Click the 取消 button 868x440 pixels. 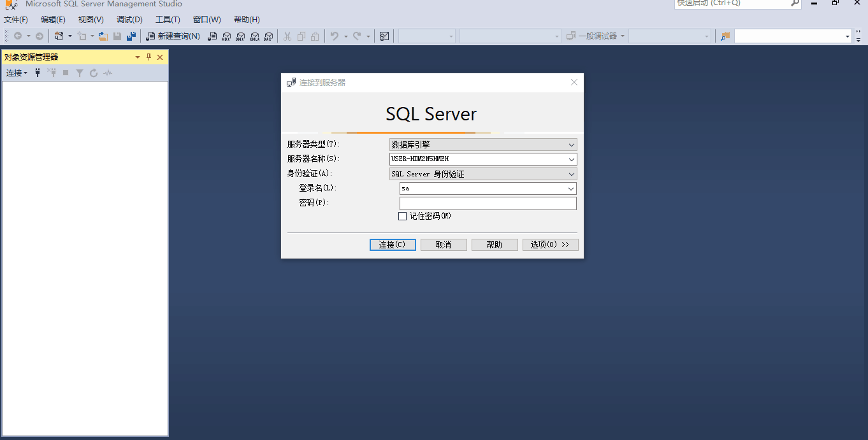click(444, 245)
